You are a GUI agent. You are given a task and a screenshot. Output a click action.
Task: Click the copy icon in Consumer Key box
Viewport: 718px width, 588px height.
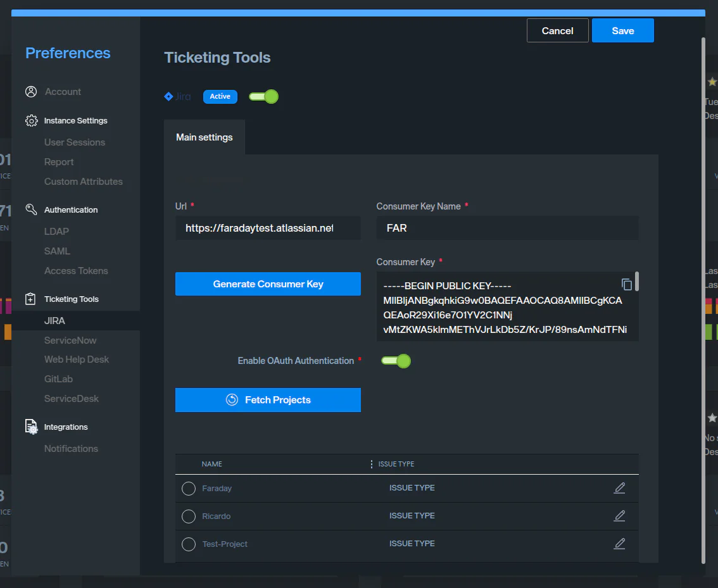626,284
